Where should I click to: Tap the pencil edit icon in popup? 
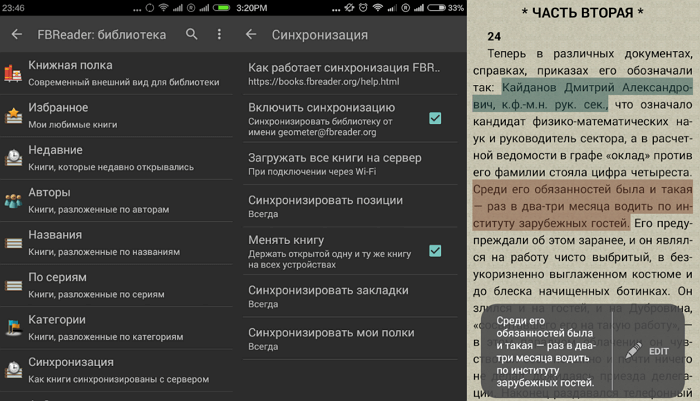tap(631, 352)
